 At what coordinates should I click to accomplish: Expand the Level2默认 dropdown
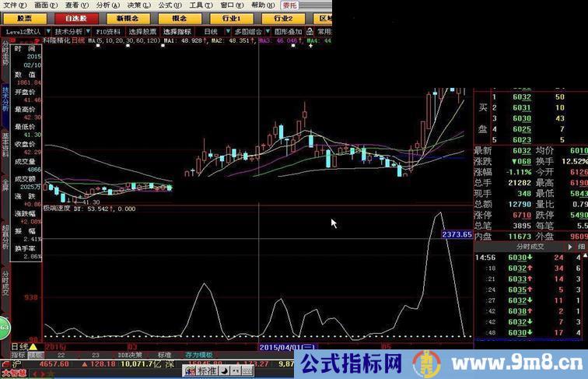tap(28, 32)
